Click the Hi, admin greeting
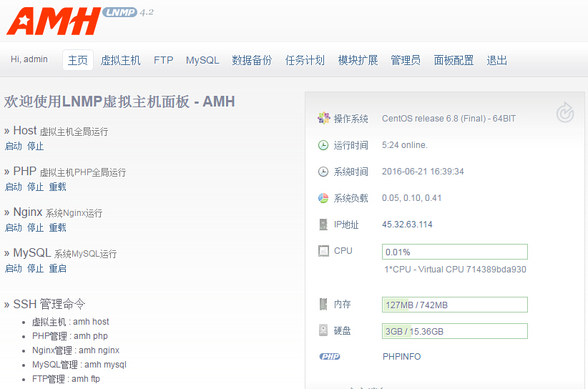 click(x=29, y=59)
